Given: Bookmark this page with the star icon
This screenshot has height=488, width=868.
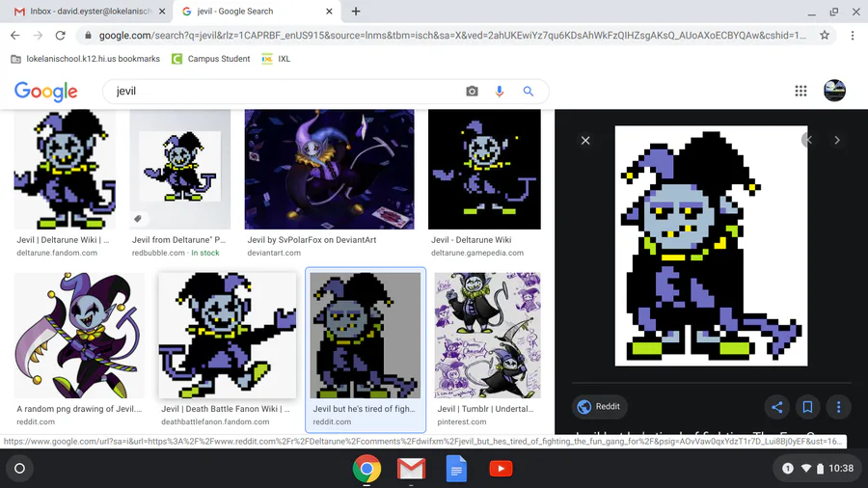Looking at the screenshot, I should [825, 36].
